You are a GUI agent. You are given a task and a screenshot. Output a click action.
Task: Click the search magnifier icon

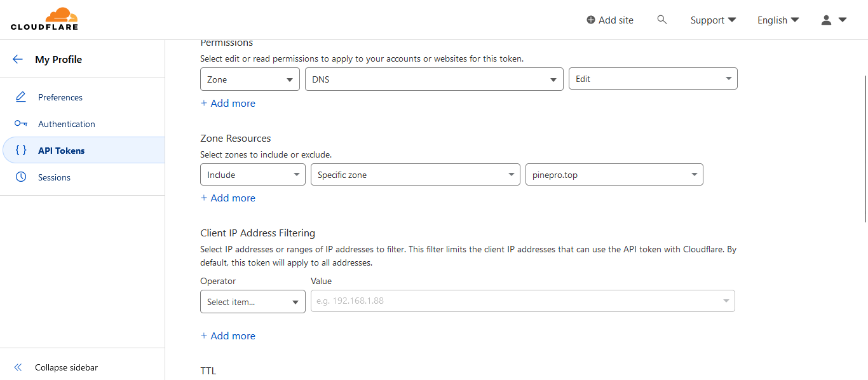tap(662, 20)
